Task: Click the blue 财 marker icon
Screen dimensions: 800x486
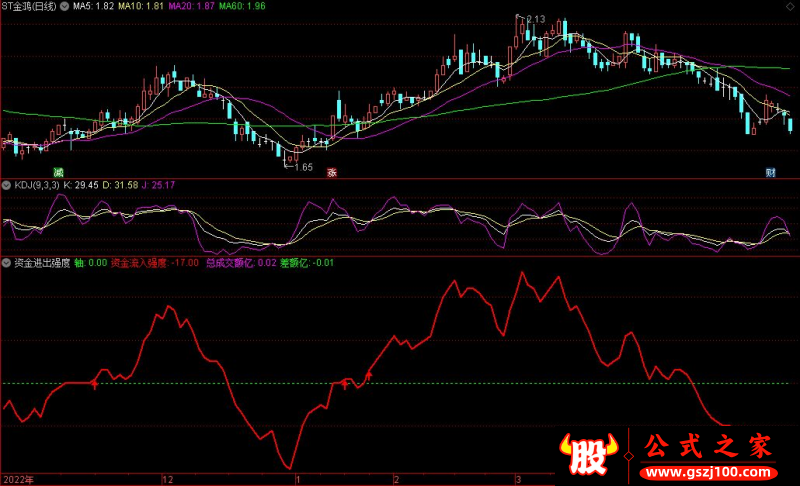Action: pos(771,172)
